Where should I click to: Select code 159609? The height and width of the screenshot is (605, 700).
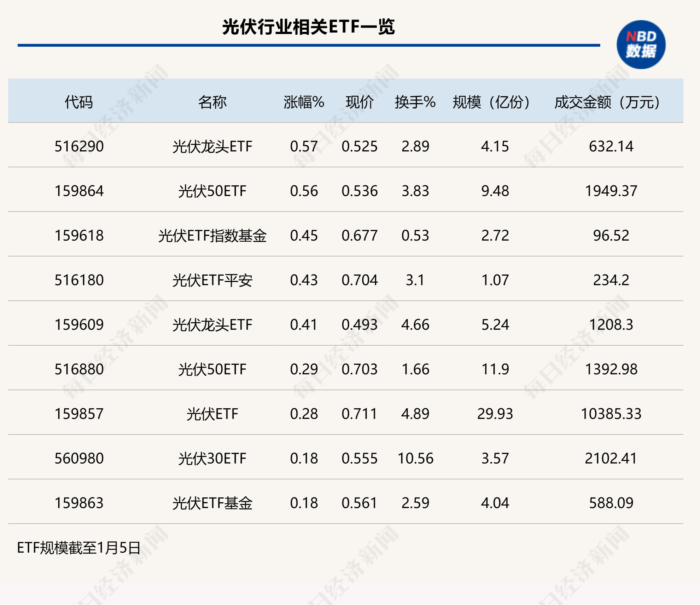click(x=79, y=325)
